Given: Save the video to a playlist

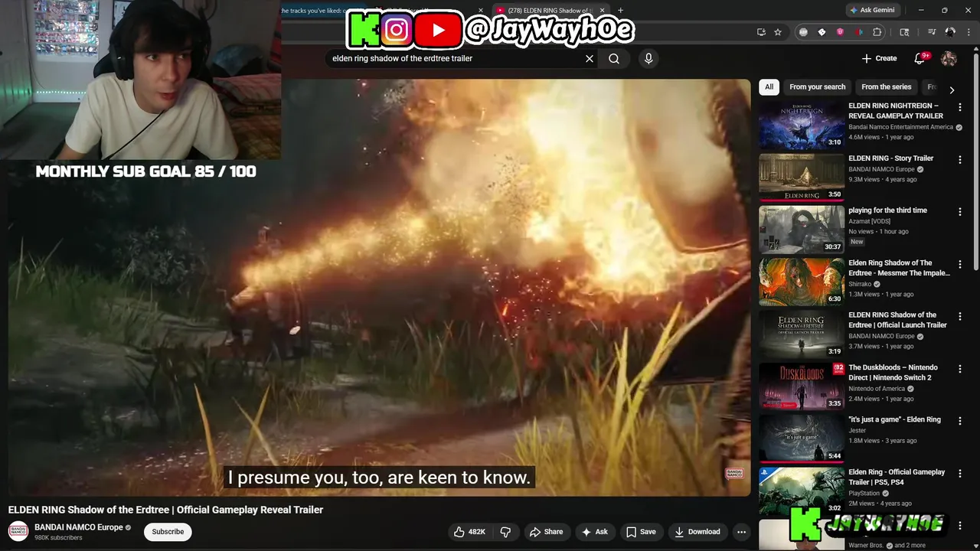Looking at the screenshot, I should pyautogui.click(x=641, y=532).
